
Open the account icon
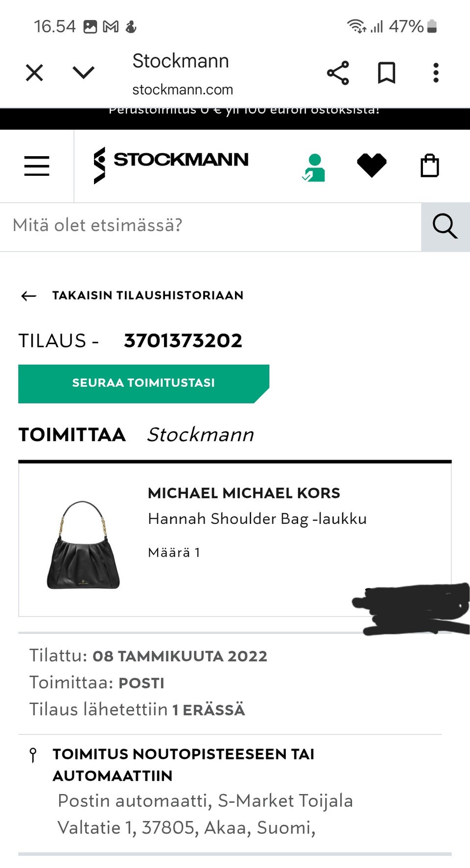click(x=315, y=164)
